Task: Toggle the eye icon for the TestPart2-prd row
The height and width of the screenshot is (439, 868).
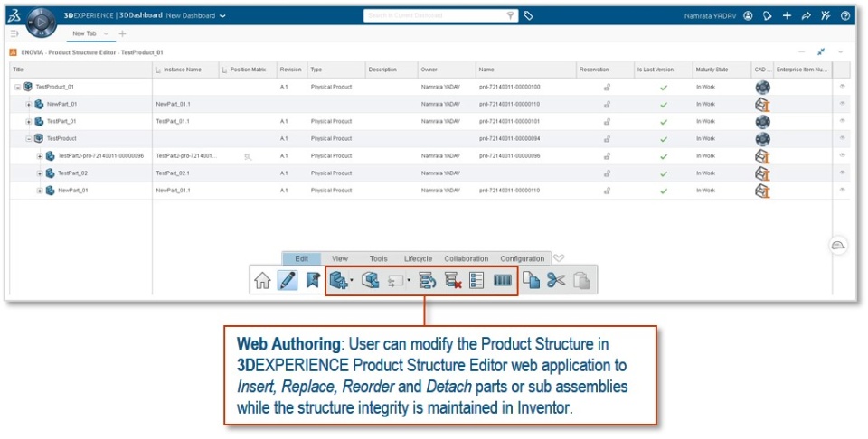Action: coord(842,155)
